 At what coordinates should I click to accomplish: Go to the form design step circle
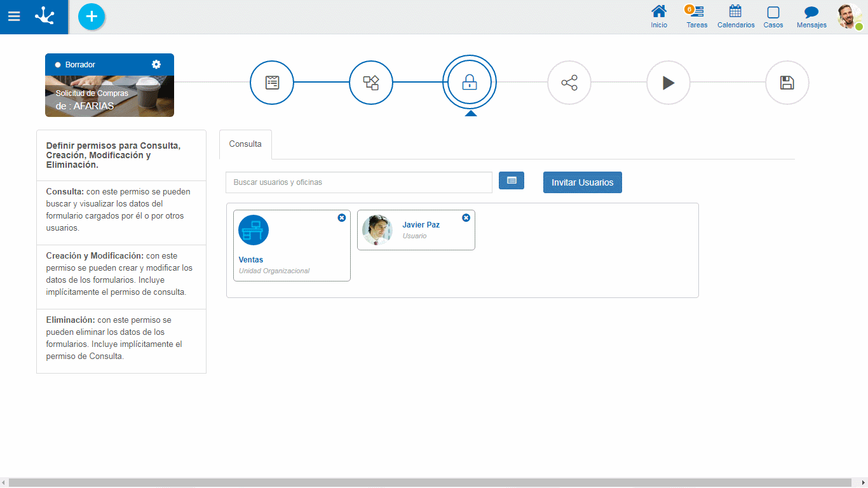click(272, 83)
